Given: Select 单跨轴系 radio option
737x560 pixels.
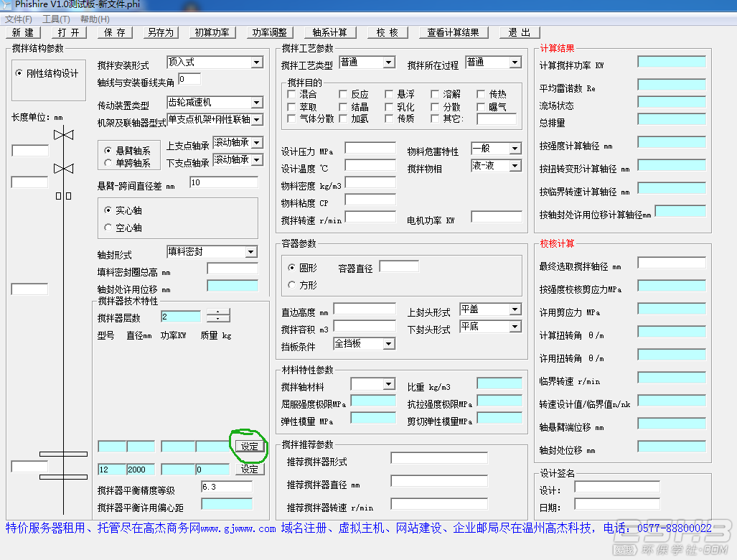Looking at the screenshot, I should [127, 163].
